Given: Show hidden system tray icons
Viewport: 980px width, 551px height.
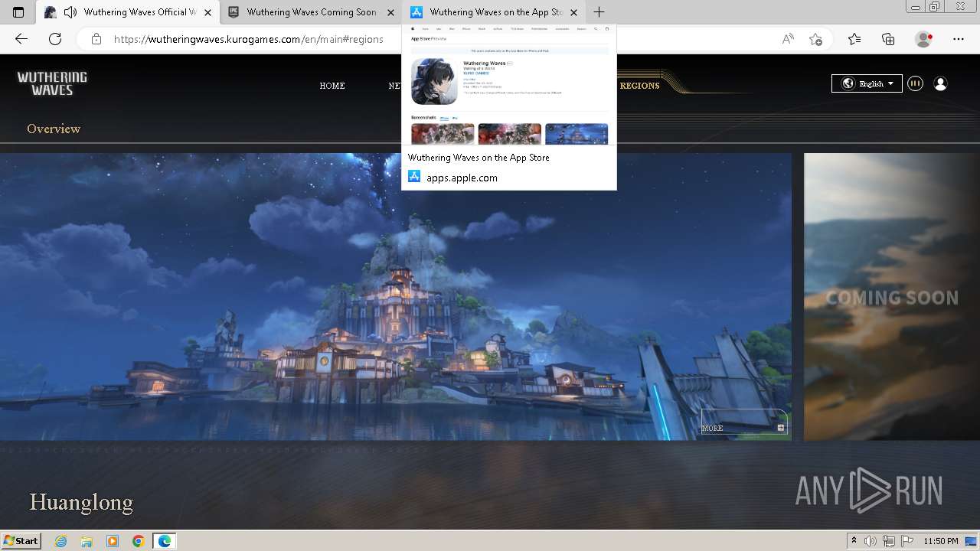Looking at the screenshot, I should (854, 541).
